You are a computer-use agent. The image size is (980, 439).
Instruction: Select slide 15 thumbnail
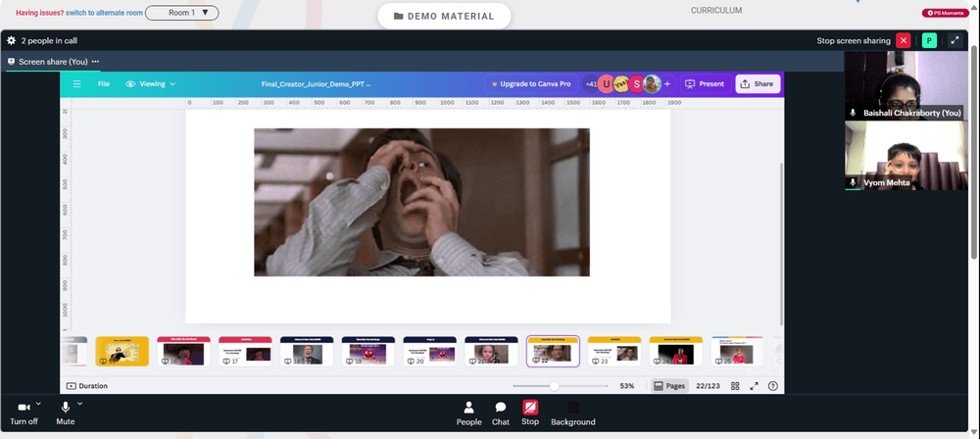(x=122, y=351)
